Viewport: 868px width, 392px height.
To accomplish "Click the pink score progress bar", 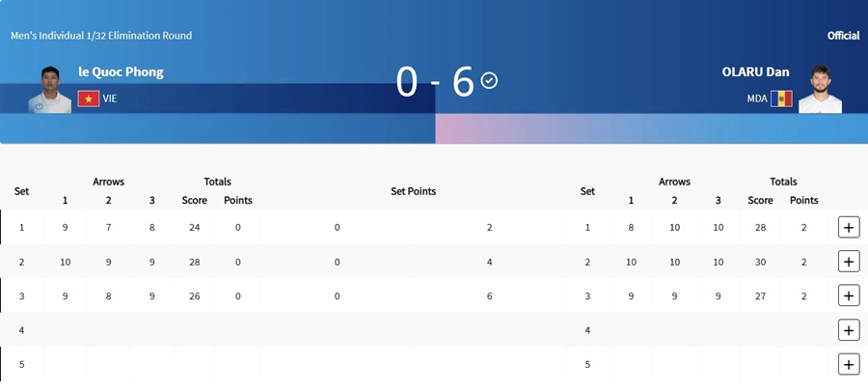I will (652, 128).
